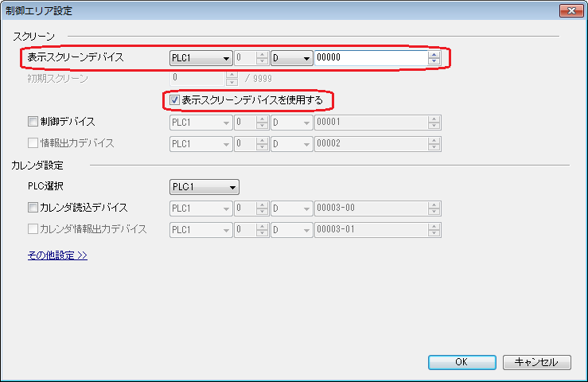The image size is (588, 382).
Task: Enable the 制御デバイス checkbox
Action: (33, 123)
